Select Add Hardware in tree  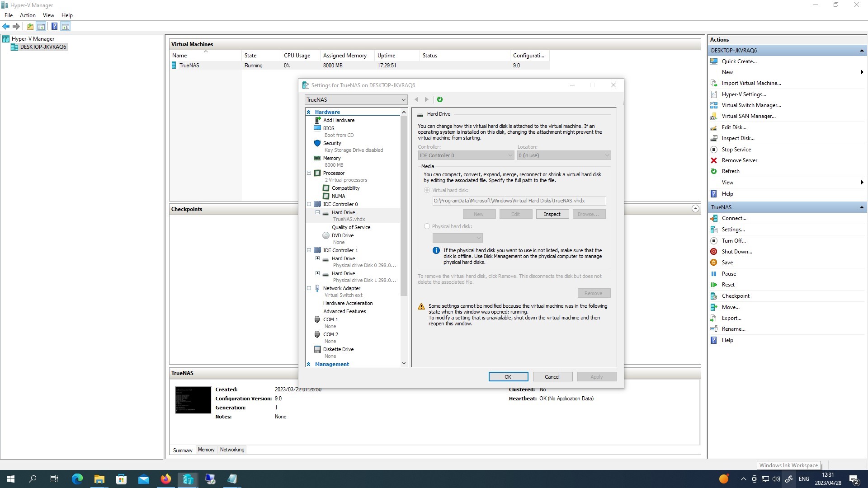pyautogui.click(x=339, y=120)
